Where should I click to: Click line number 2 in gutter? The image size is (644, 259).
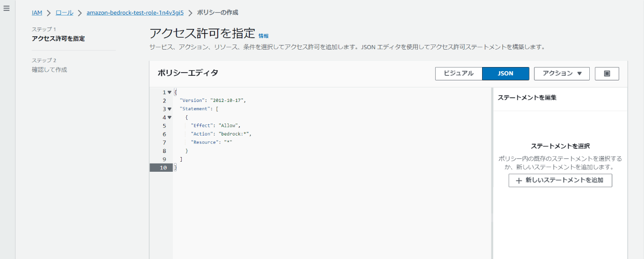(x=164, y=101)
